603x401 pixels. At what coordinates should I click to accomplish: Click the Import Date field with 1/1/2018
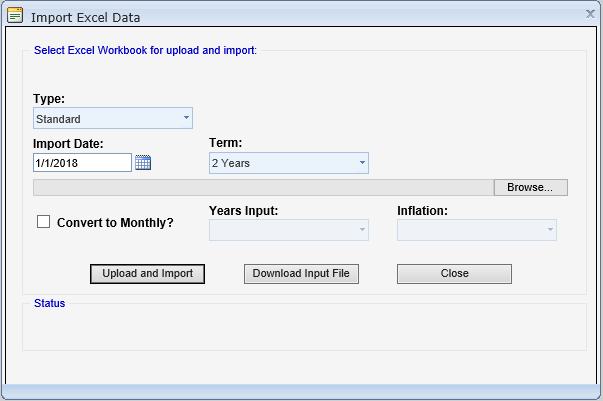pyautogui.click(x=82, y=163)
